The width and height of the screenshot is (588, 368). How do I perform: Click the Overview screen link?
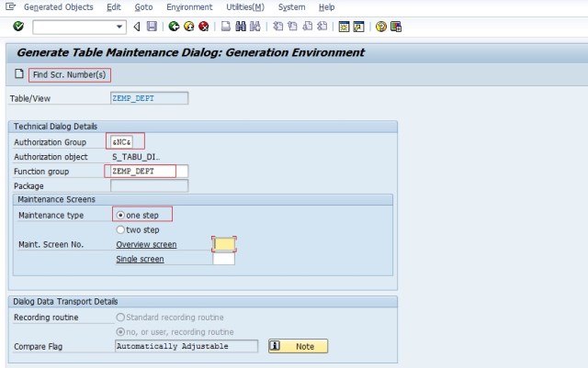146,245
